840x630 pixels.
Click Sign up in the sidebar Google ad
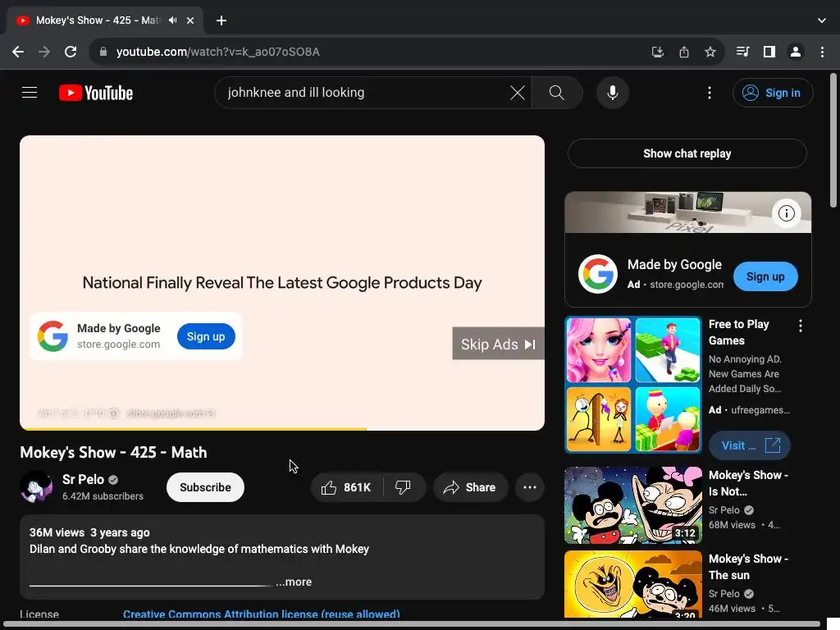coord(765,276)
